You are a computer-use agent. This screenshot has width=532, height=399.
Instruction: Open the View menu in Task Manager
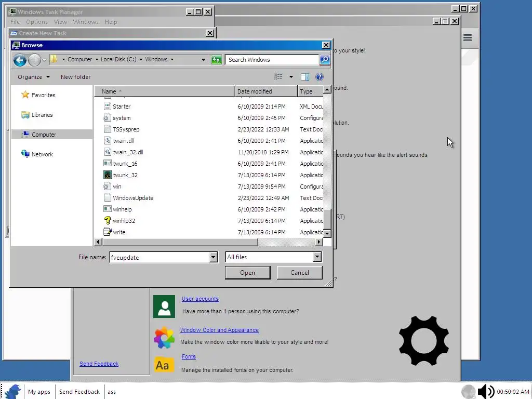pos(60,22)
